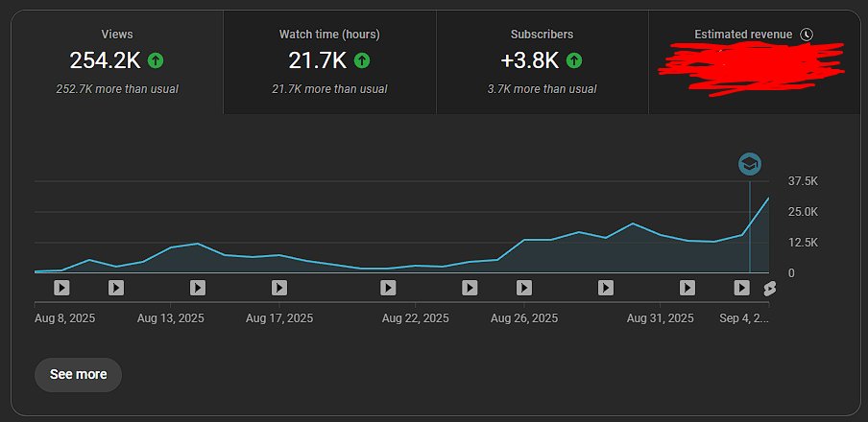Viewport: 868px width, 422px height.
Task: Click the +3.8K subscribers value
Action: 530,60
